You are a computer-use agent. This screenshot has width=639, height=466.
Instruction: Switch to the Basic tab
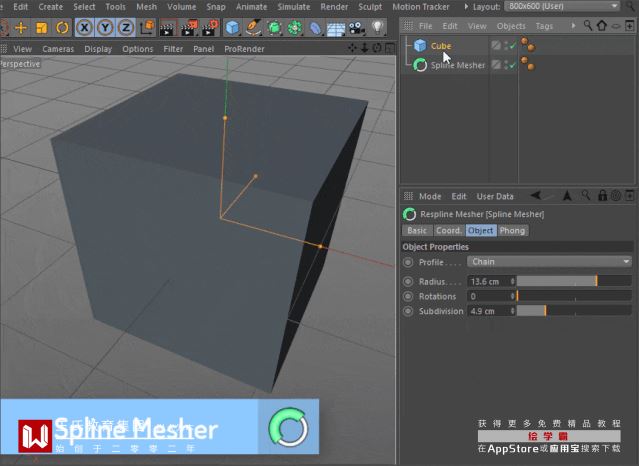pos(417,231)
